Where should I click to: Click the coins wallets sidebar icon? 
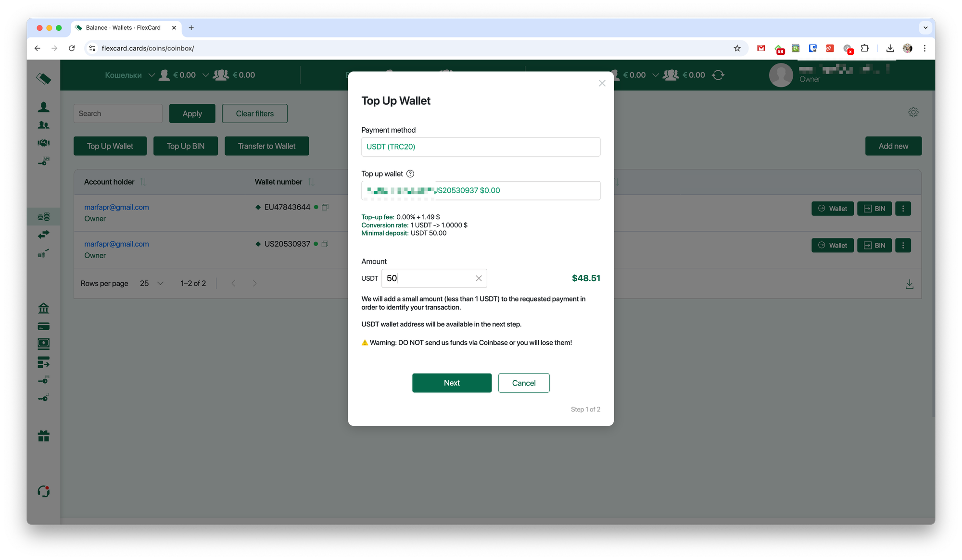(x=43, y=217)
